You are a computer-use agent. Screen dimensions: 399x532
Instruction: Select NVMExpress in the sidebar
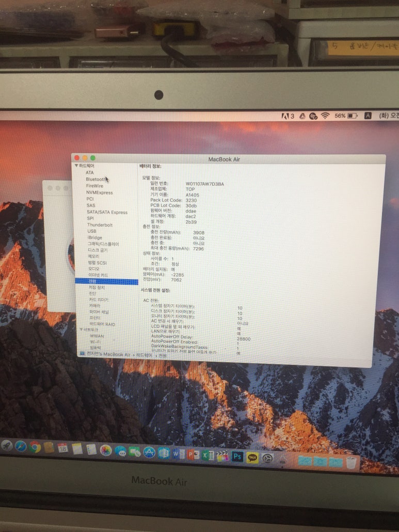coord(100,192)
